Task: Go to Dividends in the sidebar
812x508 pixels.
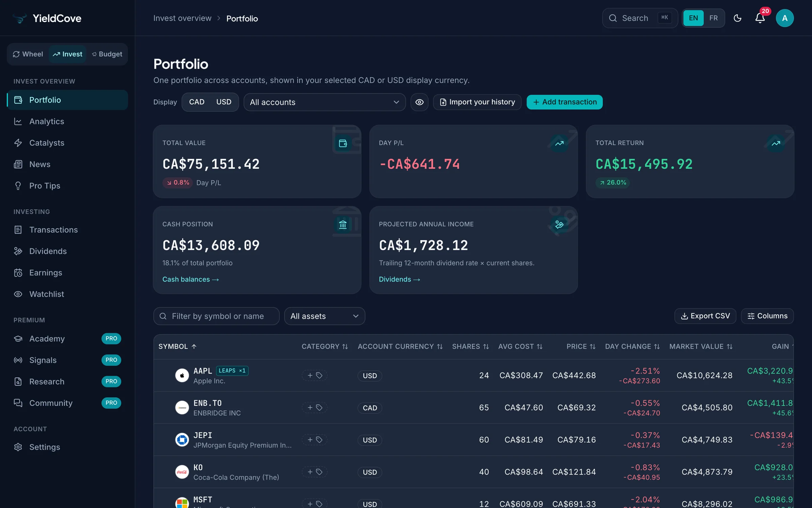Action: (67, 251)
